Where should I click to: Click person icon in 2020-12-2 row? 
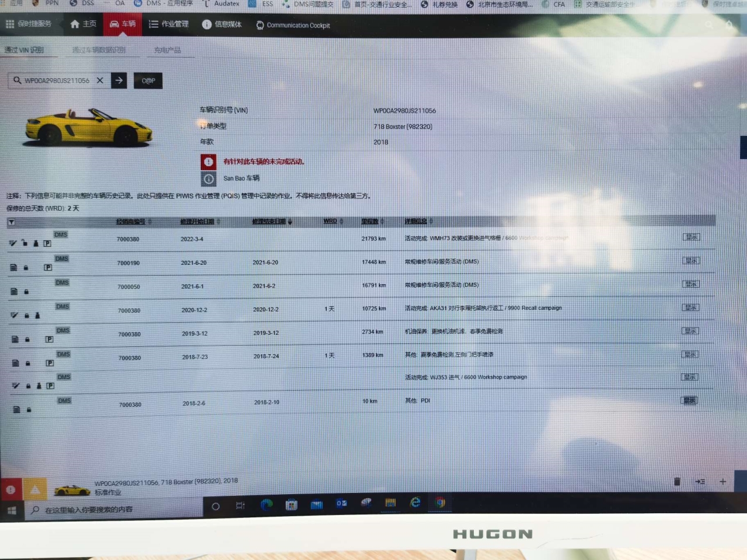coord(38,316)
